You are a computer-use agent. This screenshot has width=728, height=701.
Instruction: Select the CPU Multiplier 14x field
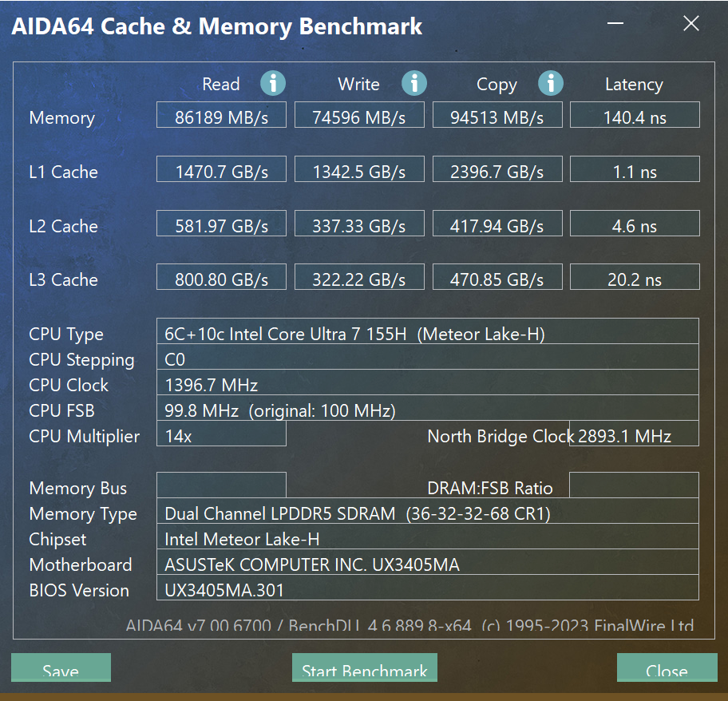click(221, 436)
